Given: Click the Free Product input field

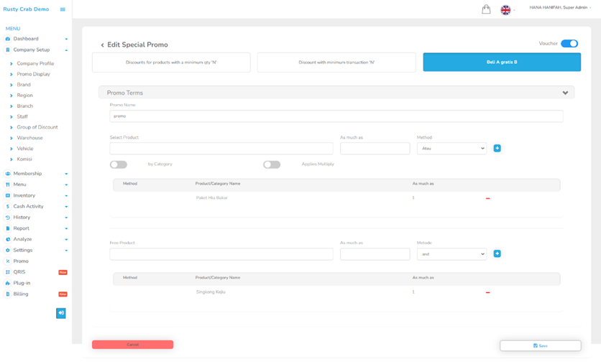Looking at the screenshot, I should click(221, 254).
